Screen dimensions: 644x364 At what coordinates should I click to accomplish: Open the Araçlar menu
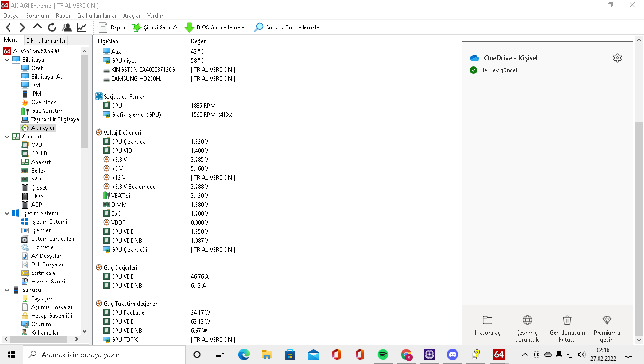tap(132, 16)
